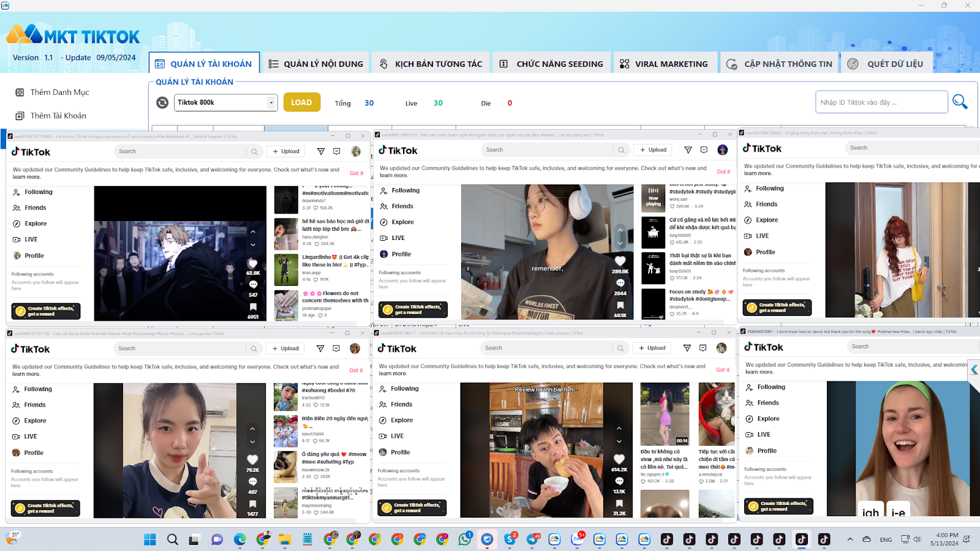Viewport: 980px width, 551px height.
Task: Open the CẬP NHẬT THÔNG TIN tab
Action: coord(779,64)
